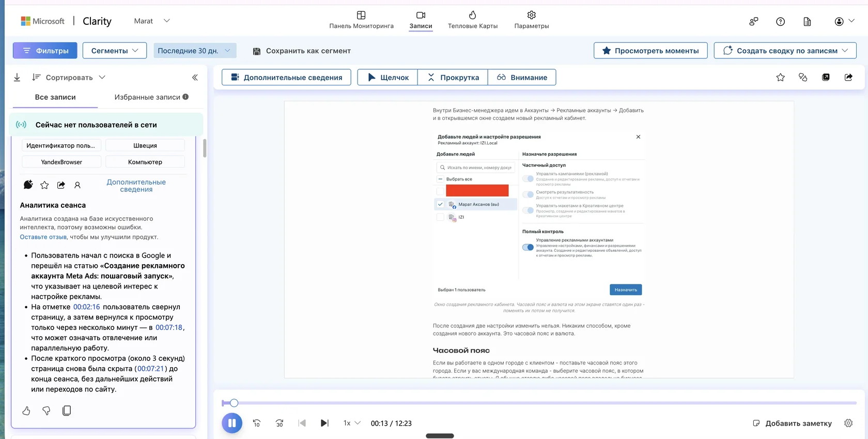Open the Dashboard (Панель Мониторинга) tab
Image resolution: width=868 pixels, height=439 pixels.
pyautogui.click(x=361, y=20)
